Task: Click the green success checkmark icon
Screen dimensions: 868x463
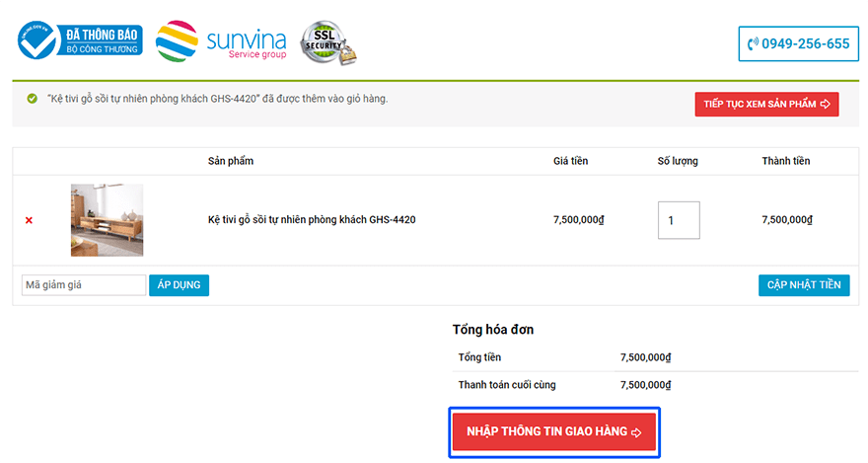Action: pyautogui.click(x=33, y=99)
